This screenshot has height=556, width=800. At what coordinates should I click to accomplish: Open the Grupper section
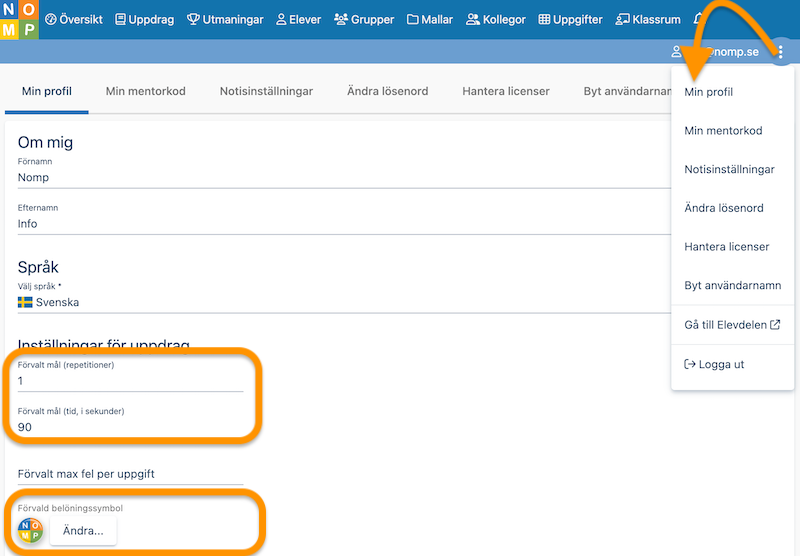pyautogui.click(x=364, y=19)
